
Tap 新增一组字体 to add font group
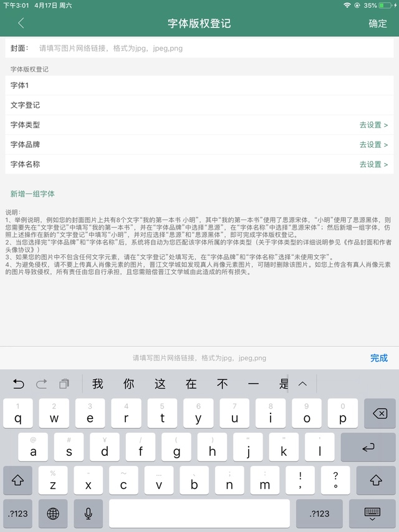[x=32, y=194]
